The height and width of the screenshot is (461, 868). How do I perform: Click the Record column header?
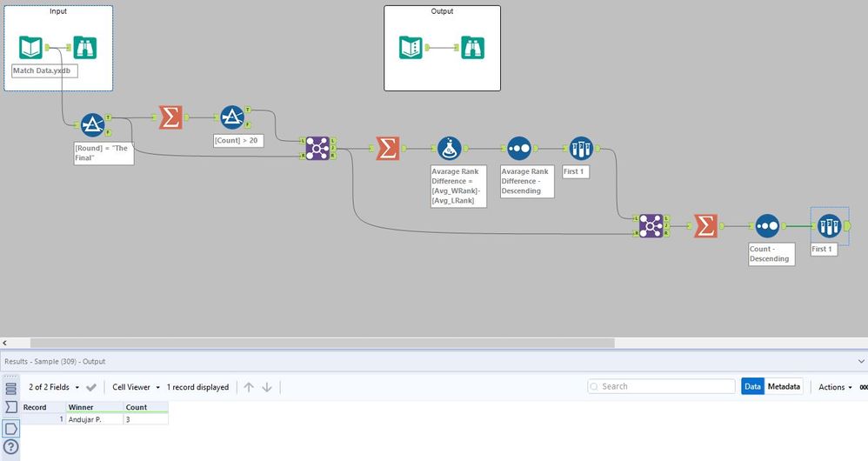43,407
